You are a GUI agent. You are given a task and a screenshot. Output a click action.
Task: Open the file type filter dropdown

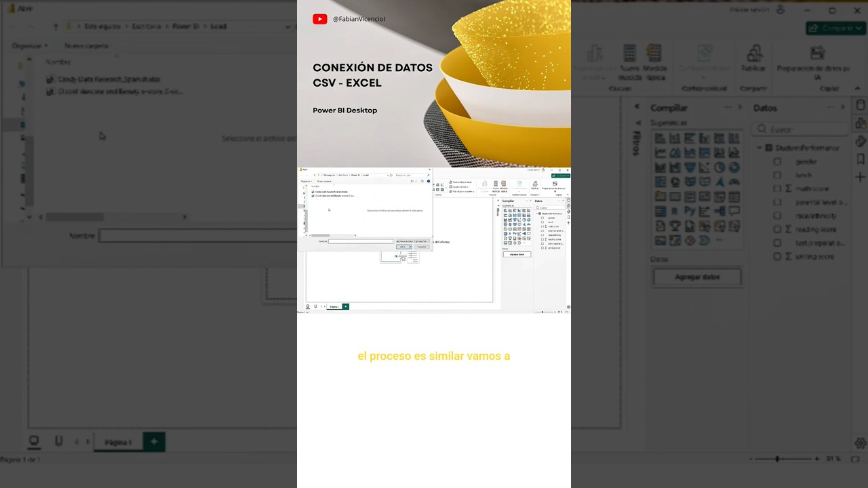[413, 241]
